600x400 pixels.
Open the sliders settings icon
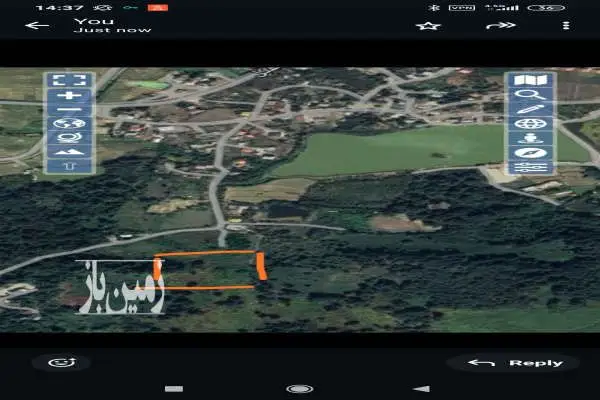(x=530, y=167)
